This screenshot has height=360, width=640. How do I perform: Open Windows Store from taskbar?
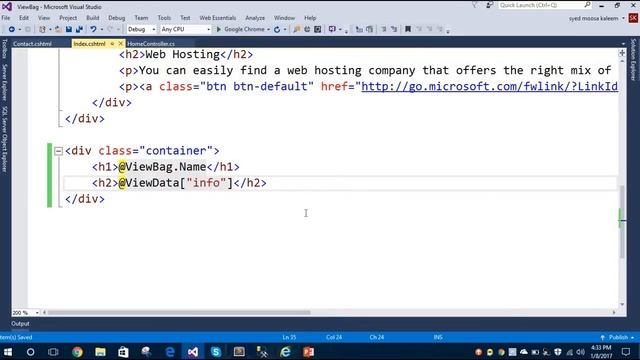[123, 352]
